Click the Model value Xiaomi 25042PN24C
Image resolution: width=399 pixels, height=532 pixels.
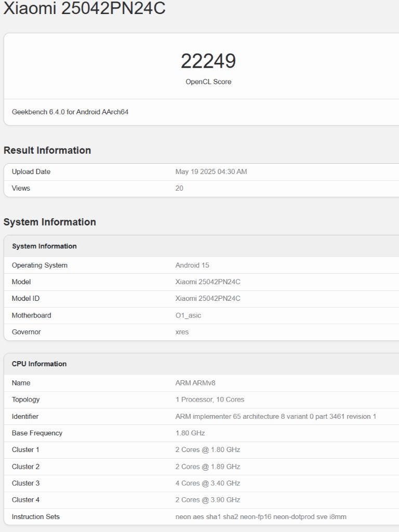coord(208,282)
